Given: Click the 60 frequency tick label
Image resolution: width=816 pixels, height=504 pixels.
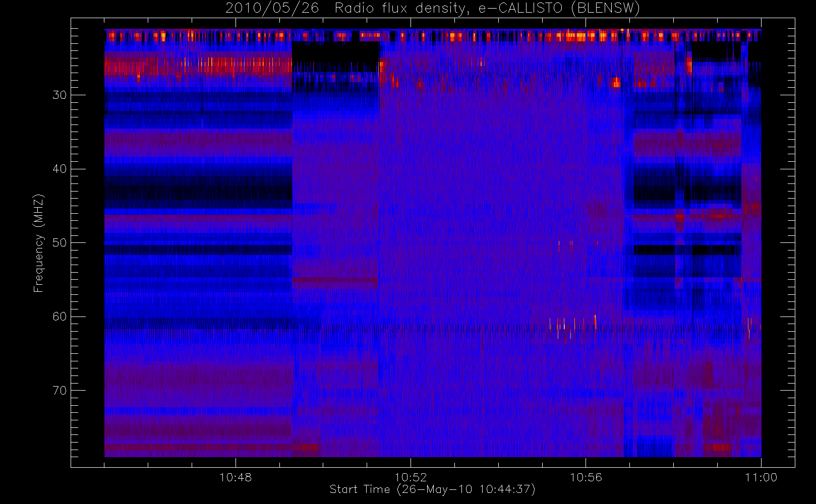Looking at the screenshot, I should pos(60,317).
